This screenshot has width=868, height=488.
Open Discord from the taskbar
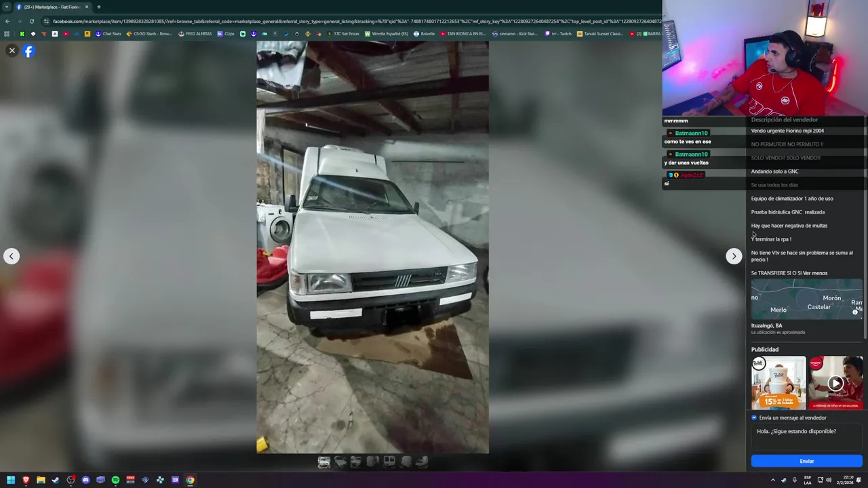pyautogui.click(x=85, y=480)
